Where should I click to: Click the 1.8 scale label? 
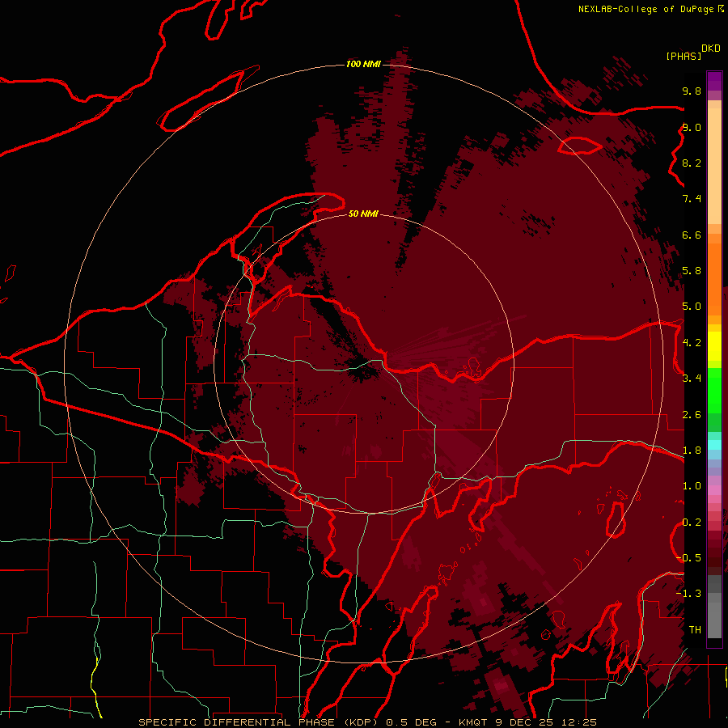click(692, 451)
